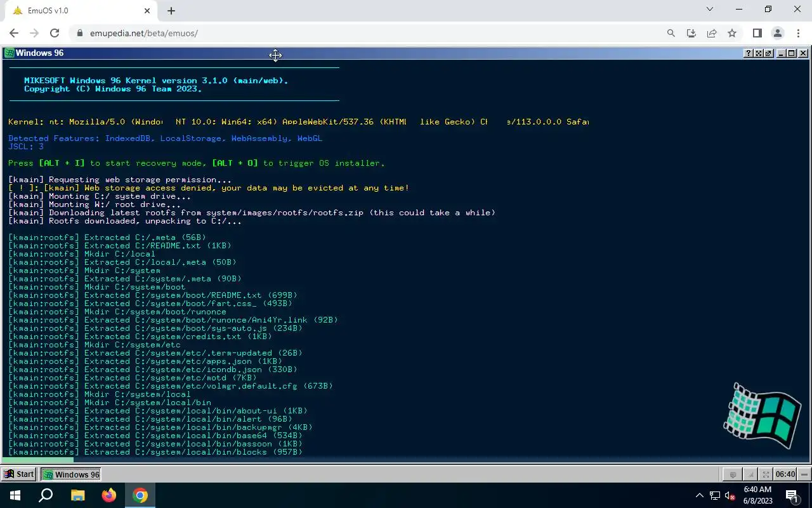Toggle the Chrome side panel
Screen dimensions: 812x508
pos(757,33)
